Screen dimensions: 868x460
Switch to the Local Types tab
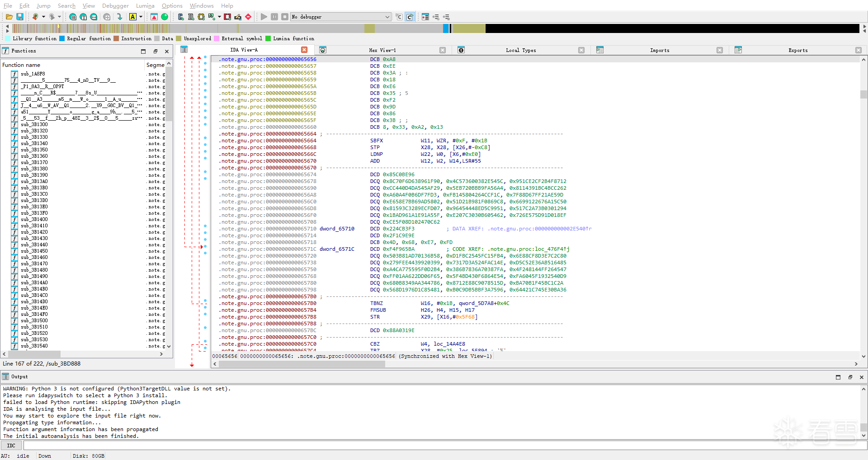tap(520, 50)
